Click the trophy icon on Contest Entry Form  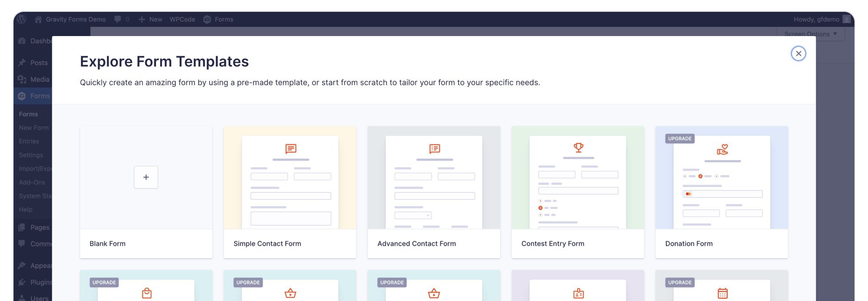[579, 148]
